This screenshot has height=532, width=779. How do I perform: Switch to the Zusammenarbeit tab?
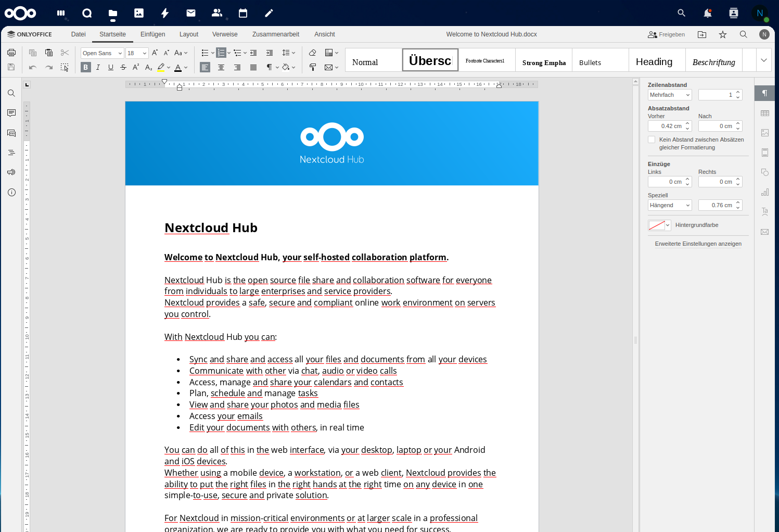(x=276, y=34)
